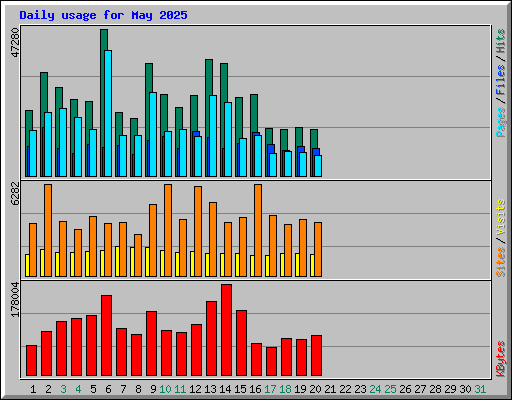This screenshot has height=400, width=512.
Task: Click the yellow sites bar for day 7
Action: tap(117, 262)
